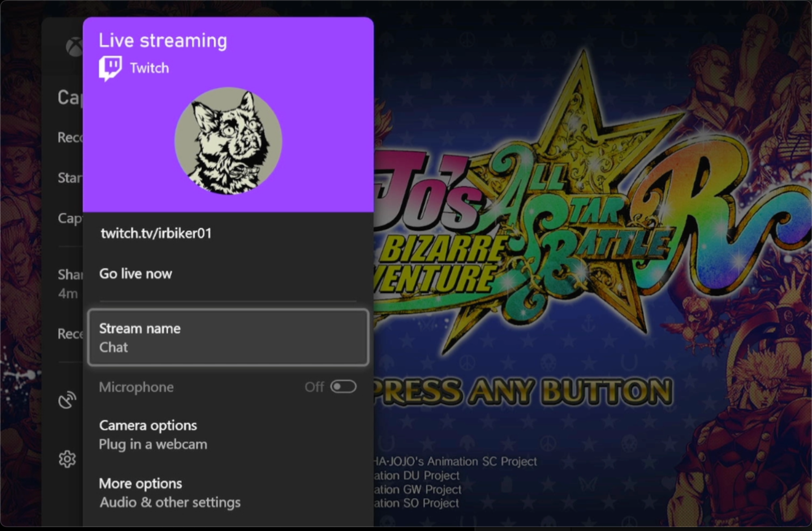Click Go live now

tap(135, 273)
